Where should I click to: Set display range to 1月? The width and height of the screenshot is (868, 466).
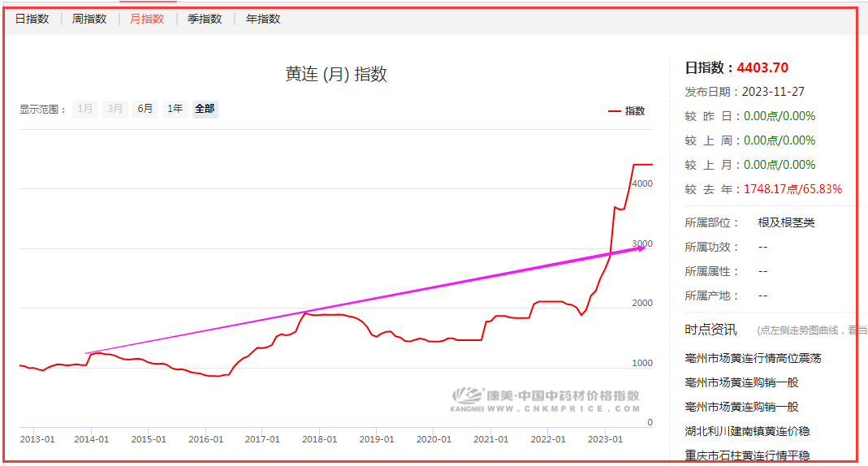pos(85,109)
